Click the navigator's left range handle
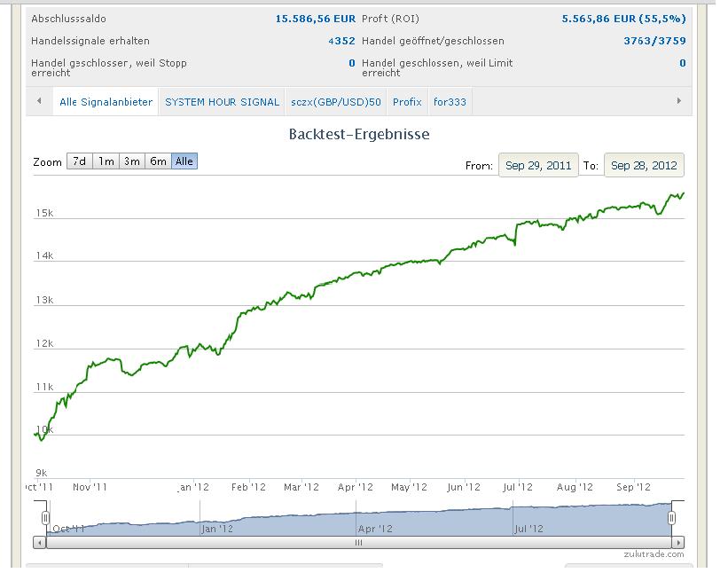Viewport: 728px width, 573px height. pyautogui.click(x=45, y=518)
